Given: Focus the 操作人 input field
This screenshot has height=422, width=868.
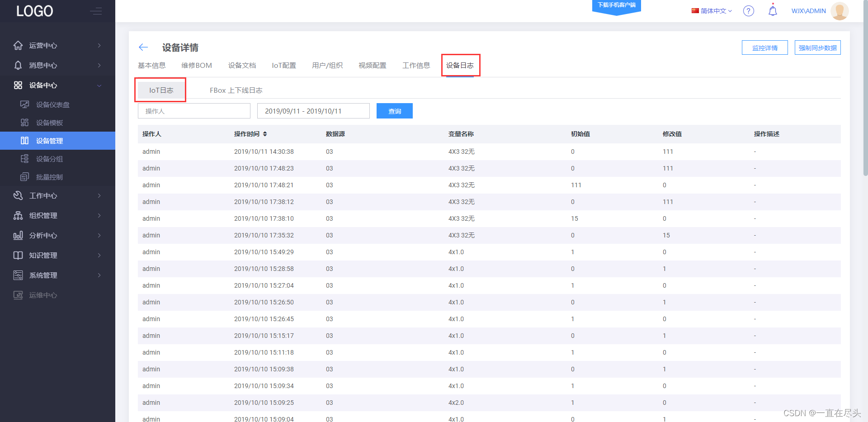Looking at the screenshot, I should pos(194,111).
